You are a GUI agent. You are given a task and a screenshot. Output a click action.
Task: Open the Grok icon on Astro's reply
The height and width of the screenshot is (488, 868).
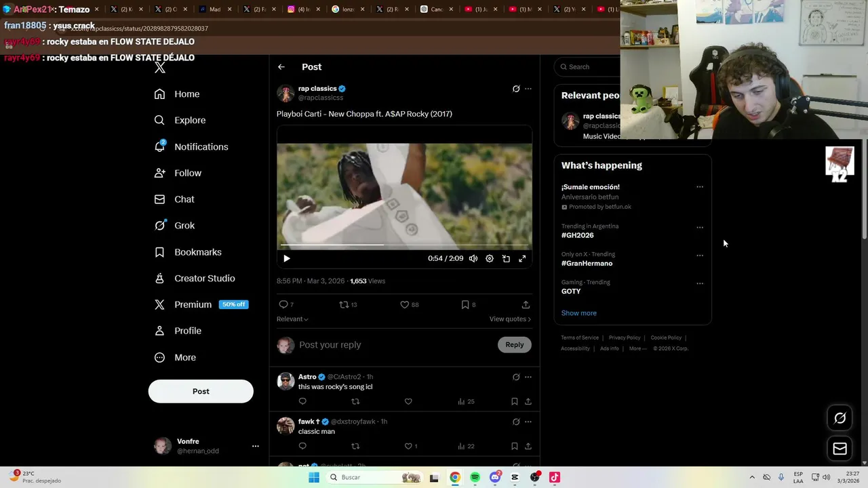(x=516, y=377)
